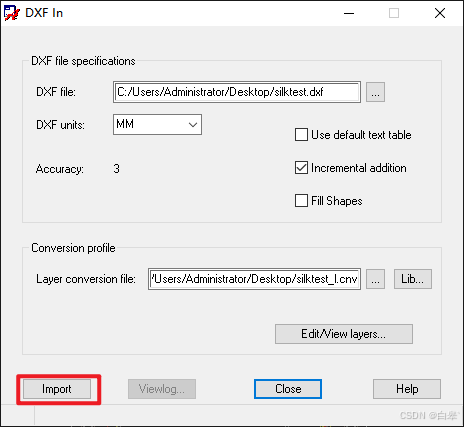Minimize the DXF In window
464x427 pixels.
click(349, 13)
